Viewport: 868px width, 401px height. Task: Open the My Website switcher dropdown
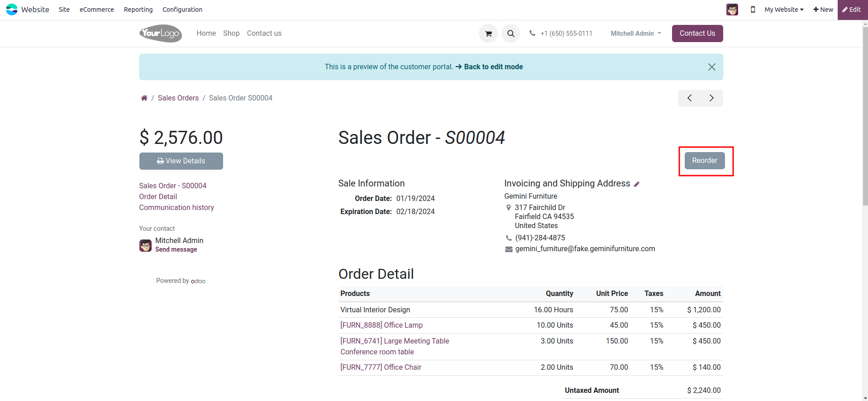point(784,10)
